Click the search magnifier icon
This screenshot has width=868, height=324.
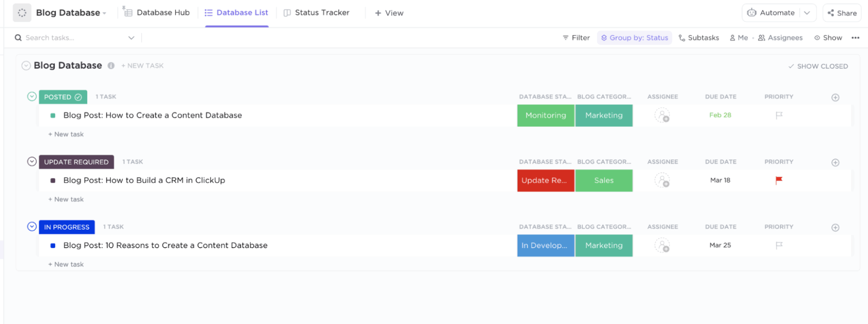18,38
